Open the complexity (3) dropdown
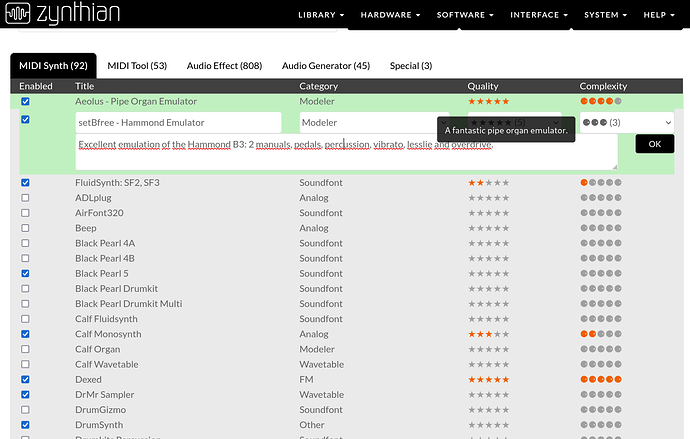Image resolution: width=690 pixels, height=439 pixels. point(627,123)
